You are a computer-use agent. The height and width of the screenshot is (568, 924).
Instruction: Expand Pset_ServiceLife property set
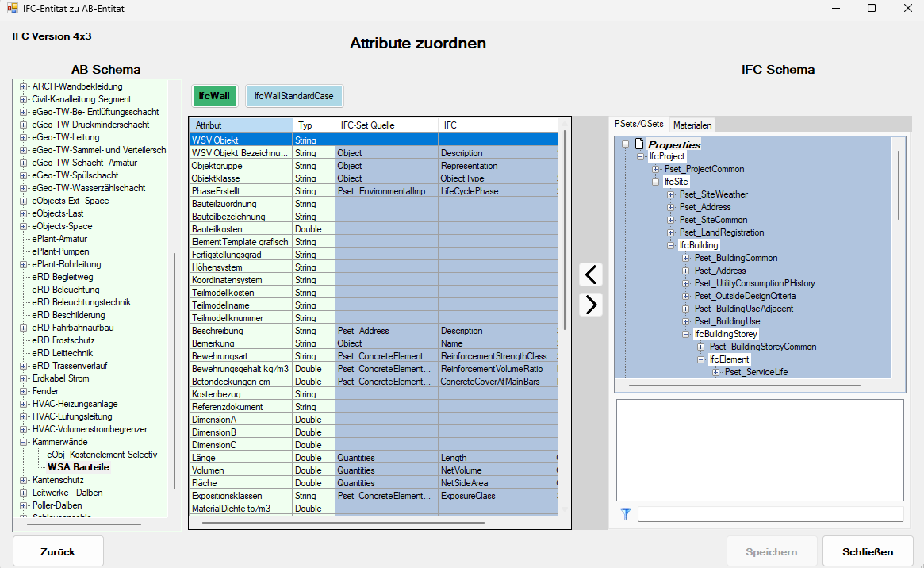(715, 372)
